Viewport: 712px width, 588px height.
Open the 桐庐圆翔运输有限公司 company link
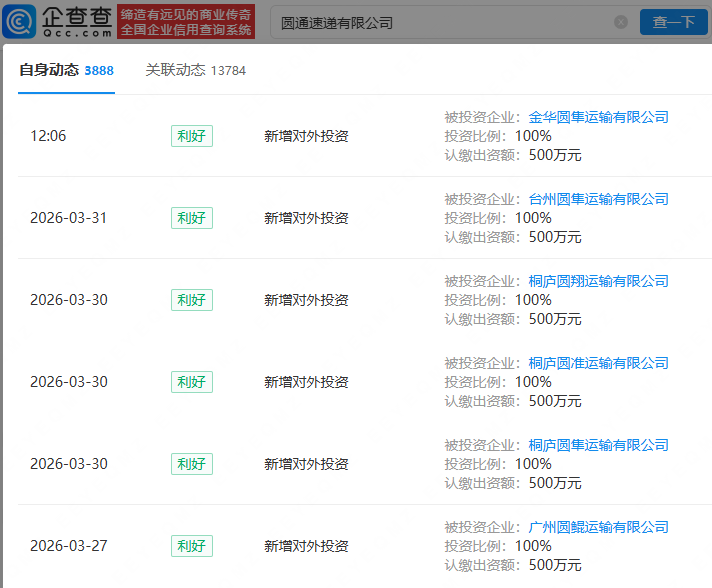598,281
